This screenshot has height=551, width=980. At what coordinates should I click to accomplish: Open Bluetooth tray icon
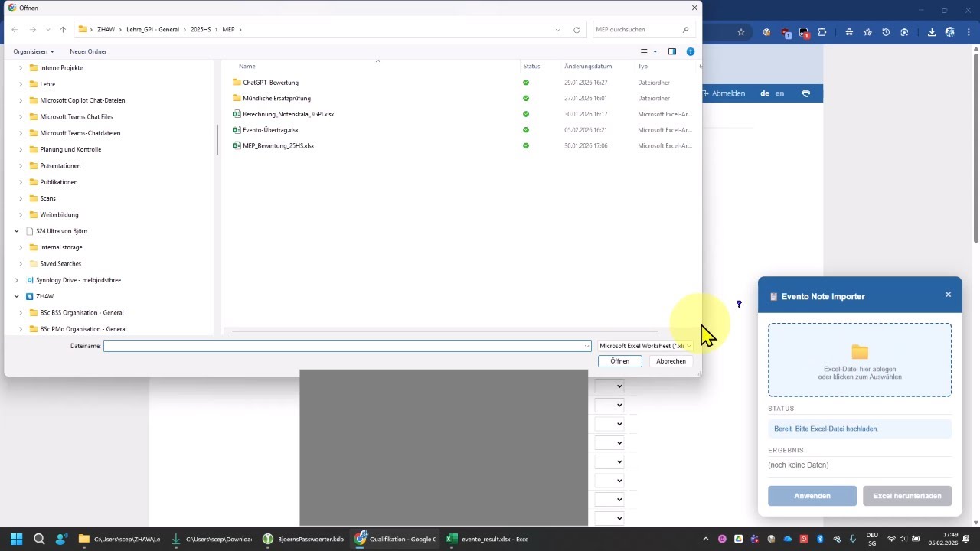[x=820, y=539]
